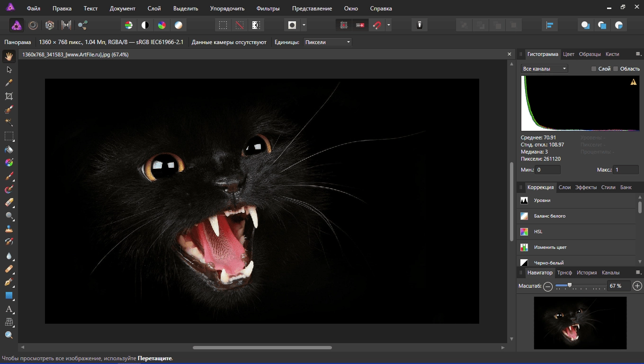
Task: Open the Все каналы channel dropdown
Action: (x=545, y=69)
